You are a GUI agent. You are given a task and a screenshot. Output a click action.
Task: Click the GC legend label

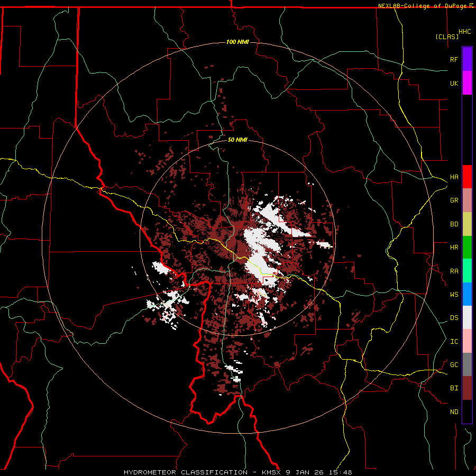pyautogui.click(x=454, y=365)
